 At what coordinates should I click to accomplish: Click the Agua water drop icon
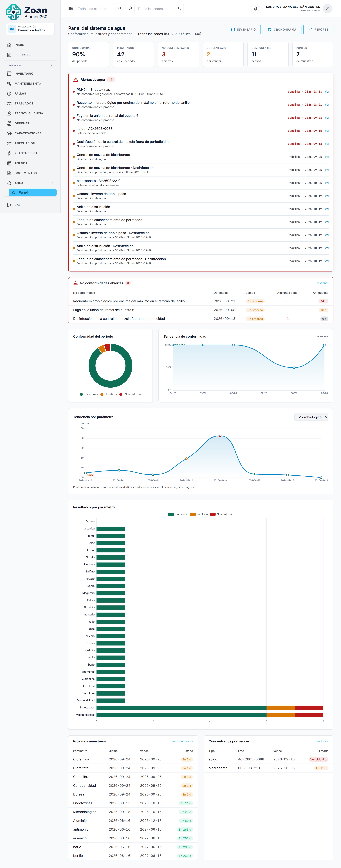9,183
